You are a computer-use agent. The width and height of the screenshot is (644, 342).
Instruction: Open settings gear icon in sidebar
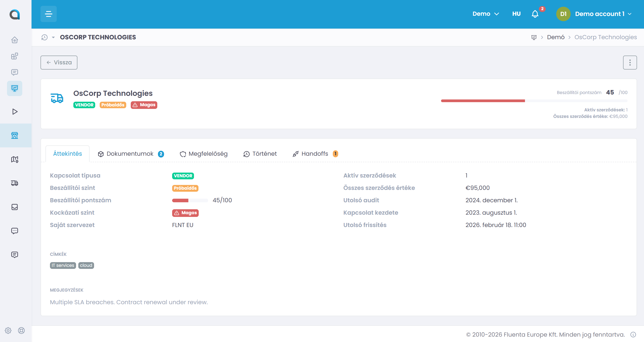8,331
